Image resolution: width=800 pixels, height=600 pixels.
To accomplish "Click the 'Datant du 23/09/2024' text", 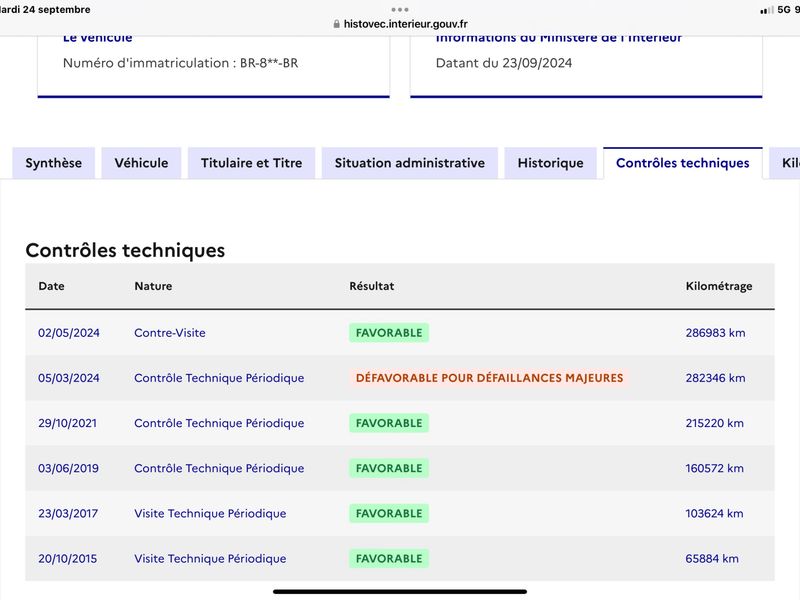I will (x=504, y=63).
